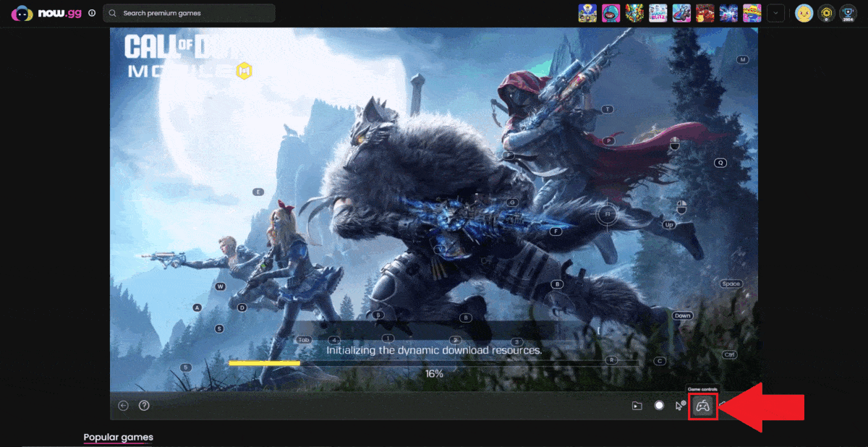Click the record button in game toolbar

[659, 406]
